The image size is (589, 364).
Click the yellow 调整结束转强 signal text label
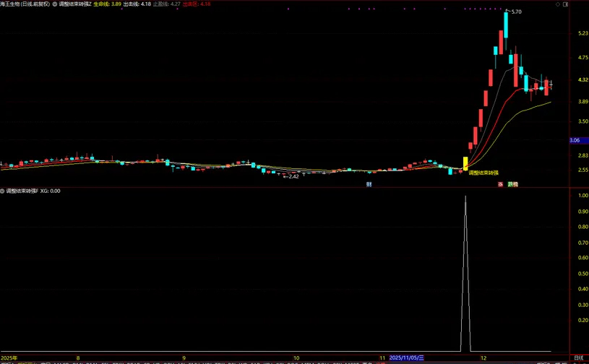484,173
